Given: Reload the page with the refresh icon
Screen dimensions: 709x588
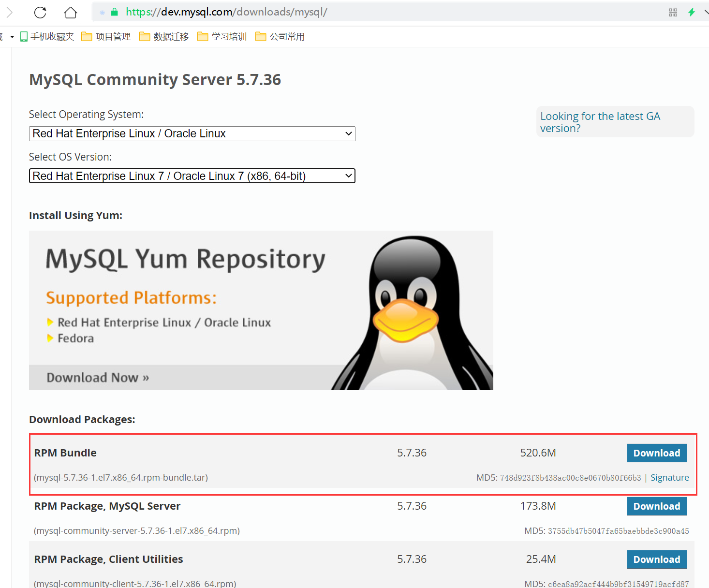Looking at the screenshot, I should (x=40, y=12).
